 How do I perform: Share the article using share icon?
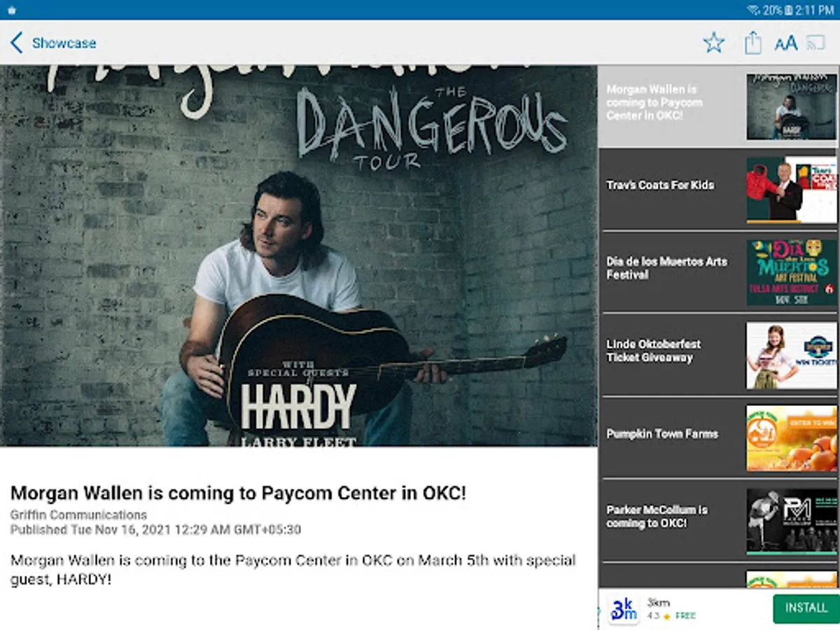(752, 43)
